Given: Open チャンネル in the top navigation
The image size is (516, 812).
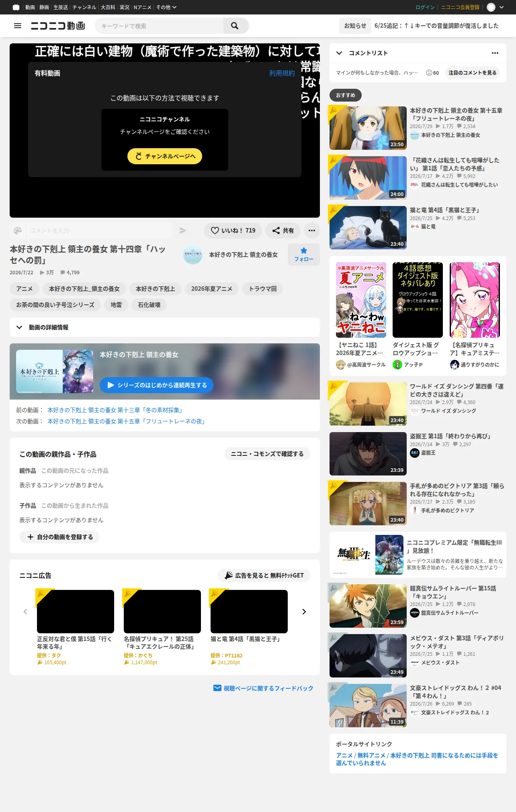Looking at the screenshot, I should (84, 7).
